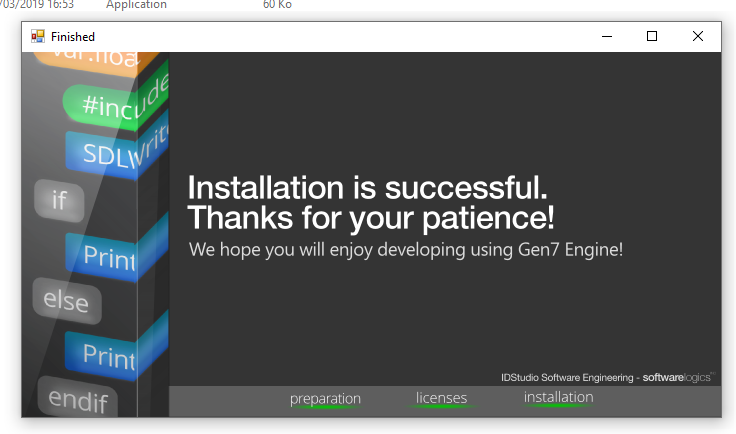Maximize the Finished installer window
This screenshot has height=434, width=736.
click(x=652, y=37)
